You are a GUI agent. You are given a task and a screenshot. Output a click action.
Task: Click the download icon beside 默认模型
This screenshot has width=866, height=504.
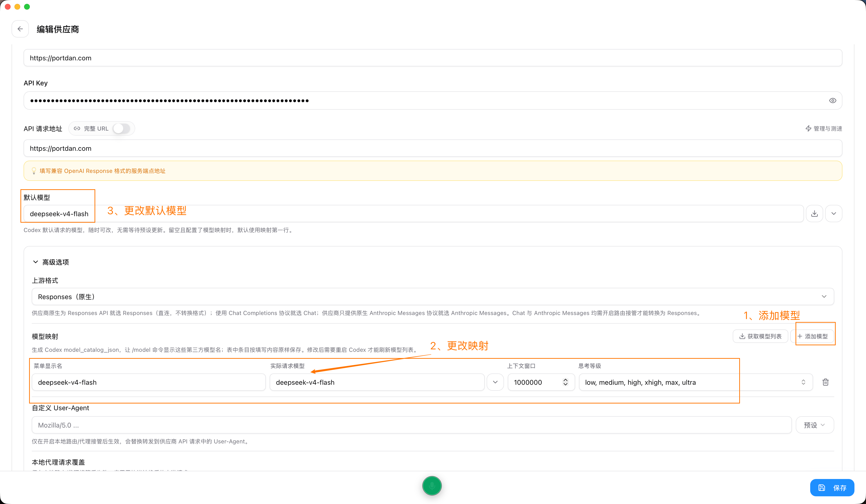814,214
